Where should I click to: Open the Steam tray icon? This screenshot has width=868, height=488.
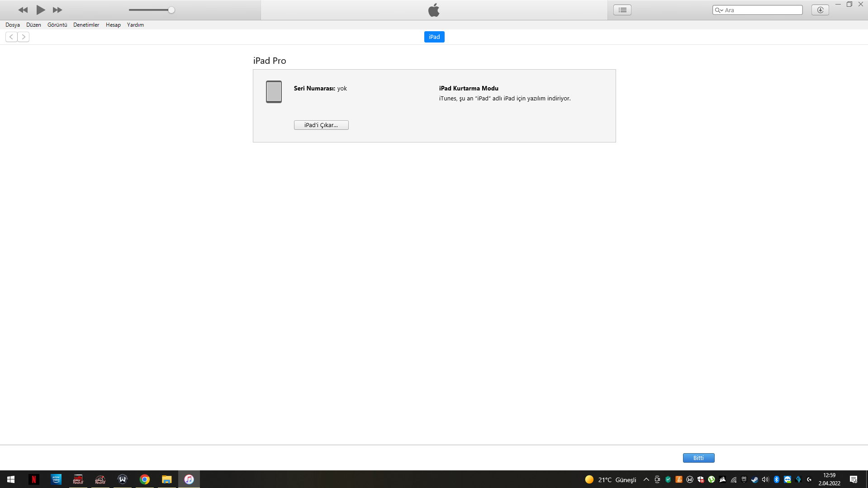pyautogui.click(x=755, y=480)
